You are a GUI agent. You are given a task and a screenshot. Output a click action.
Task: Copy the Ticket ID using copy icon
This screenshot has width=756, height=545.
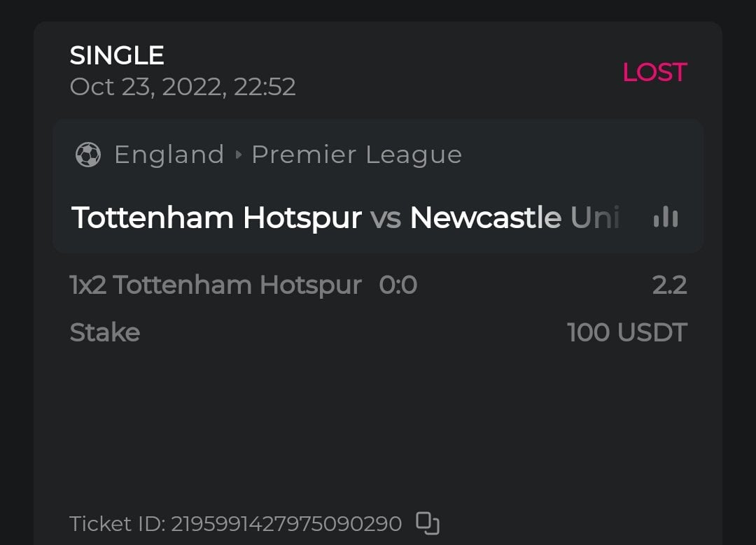coord(428,523)
